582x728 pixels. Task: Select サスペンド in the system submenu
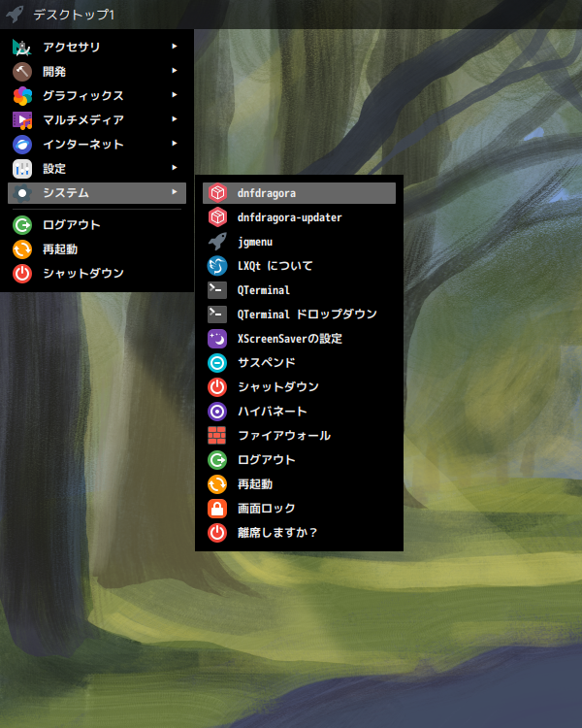(x=300, y=363)
